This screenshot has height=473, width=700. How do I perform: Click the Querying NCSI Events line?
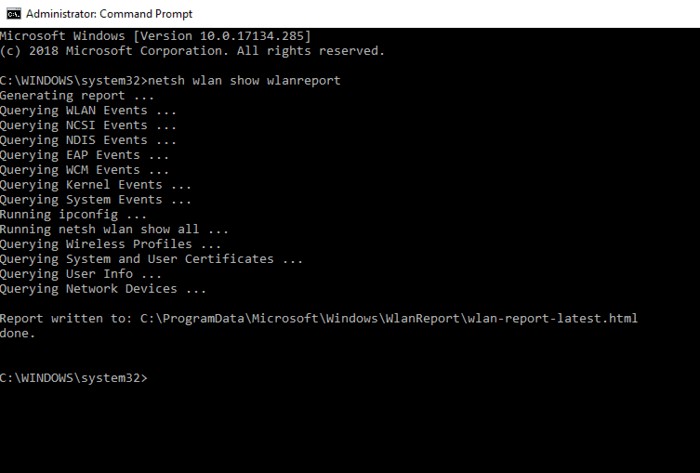tap(88, 125)
